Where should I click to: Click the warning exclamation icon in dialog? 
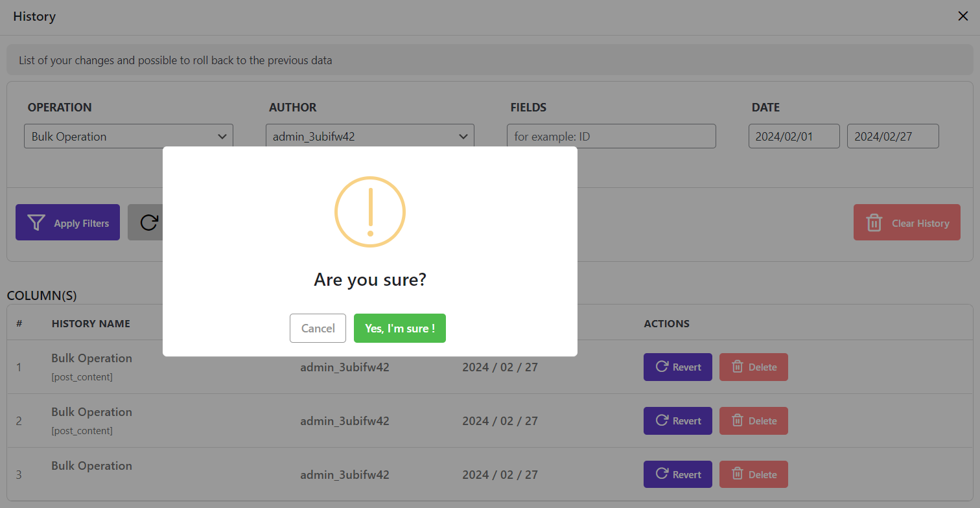pos(370,212)
